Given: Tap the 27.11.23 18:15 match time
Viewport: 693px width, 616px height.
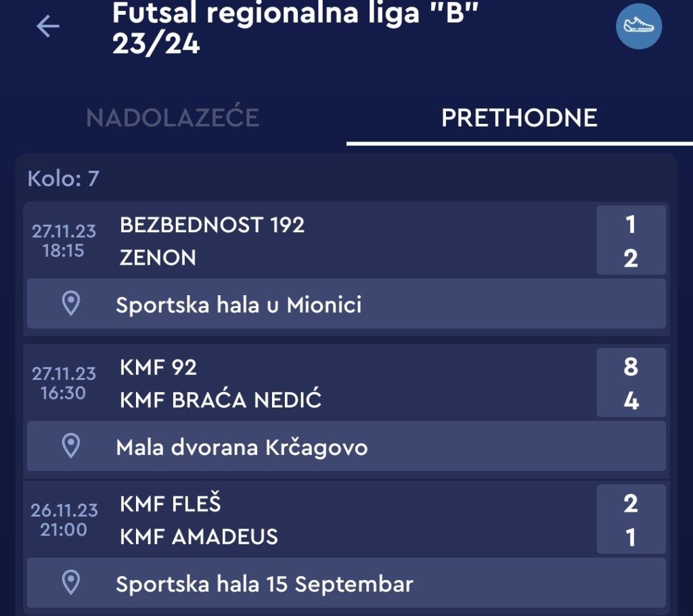Looking at the screenshot, I should pyautogui.click(x=64, y=241).
